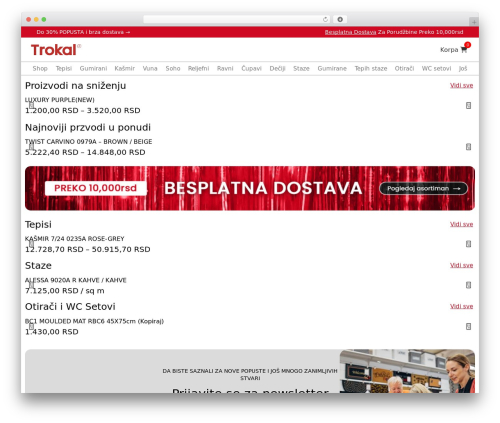
Task: Select Gumirani in navigation
Action: coord(93,68)
